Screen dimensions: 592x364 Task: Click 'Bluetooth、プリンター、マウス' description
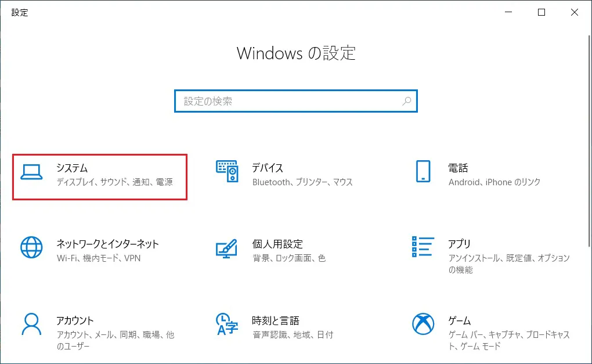click(x=302, y=182)
